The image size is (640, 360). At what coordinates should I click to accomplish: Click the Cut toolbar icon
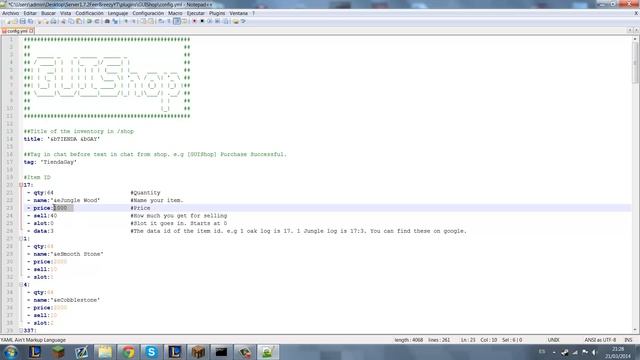click(63, 21)
